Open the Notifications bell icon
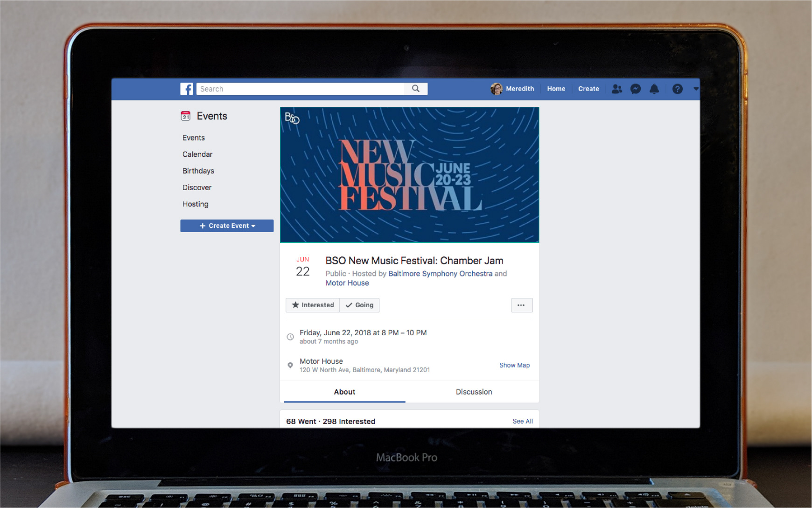The image size is (812, 508). [x=654, y=89]
